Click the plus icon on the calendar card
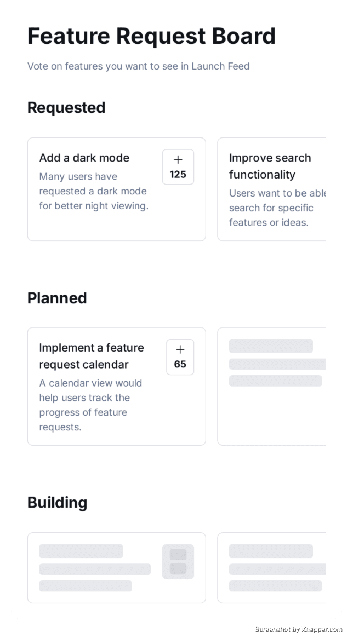 click(x=180, y=350)
